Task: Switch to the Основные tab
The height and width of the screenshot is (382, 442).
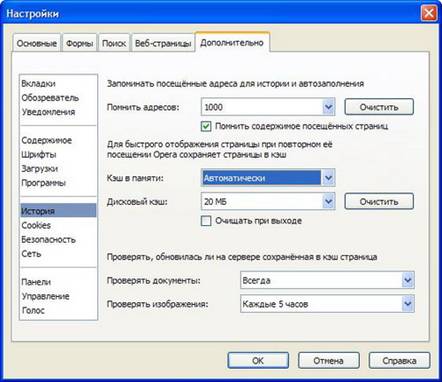Action: click(37, 43)
